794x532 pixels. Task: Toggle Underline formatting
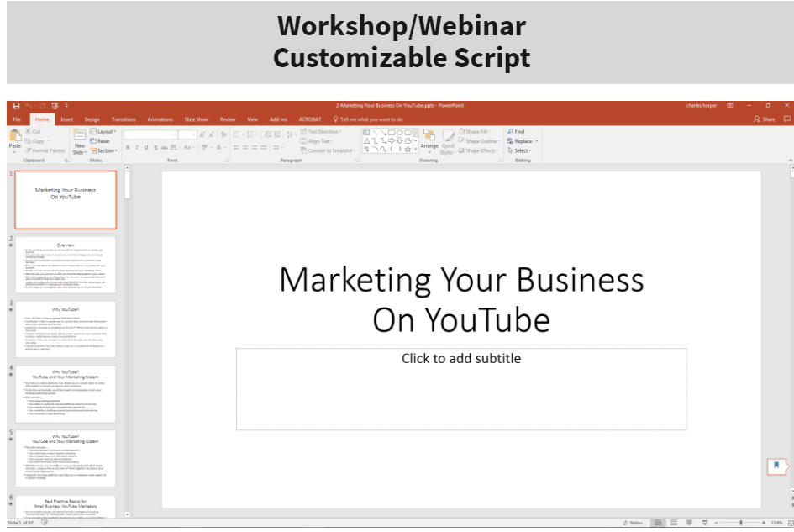click(146, 148)
